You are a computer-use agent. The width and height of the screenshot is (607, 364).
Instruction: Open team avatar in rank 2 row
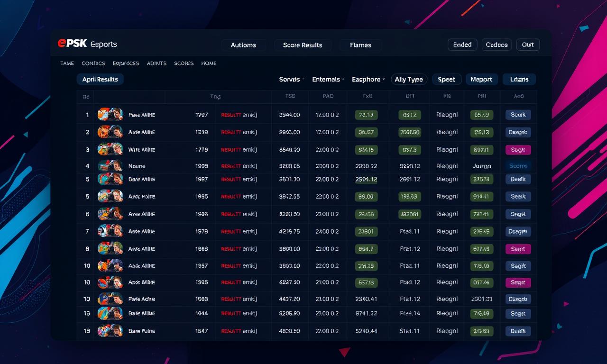110,132
